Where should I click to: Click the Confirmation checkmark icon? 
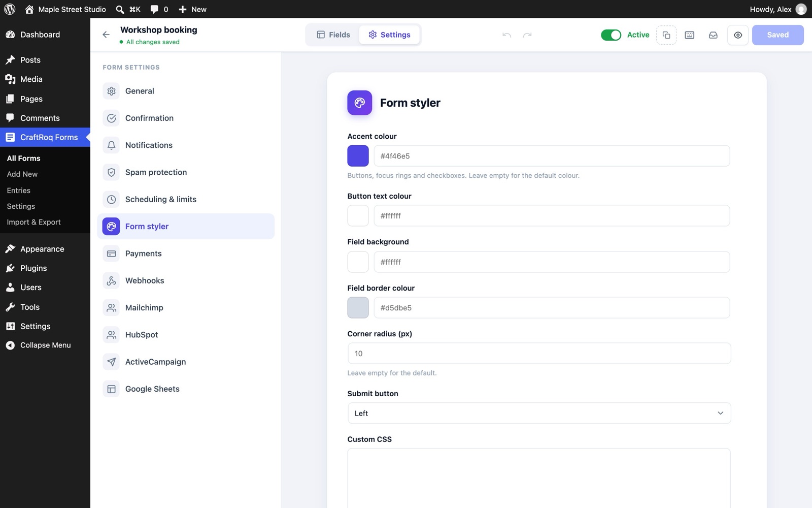(111, 118)
